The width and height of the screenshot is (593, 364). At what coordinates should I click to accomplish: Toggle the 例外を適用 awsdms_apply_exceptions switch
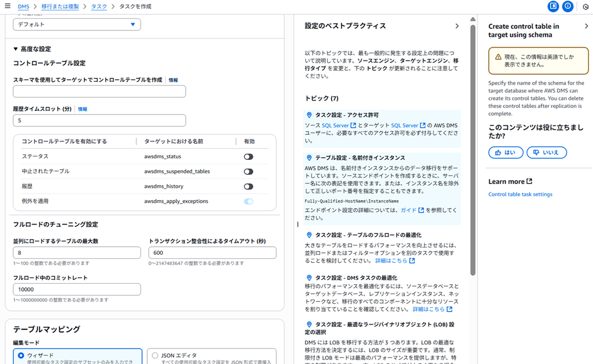pos(248,201)
